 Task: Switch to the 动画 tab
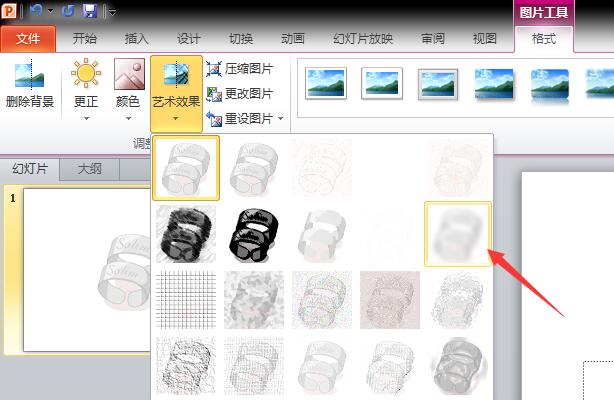(x=293, y=39)
